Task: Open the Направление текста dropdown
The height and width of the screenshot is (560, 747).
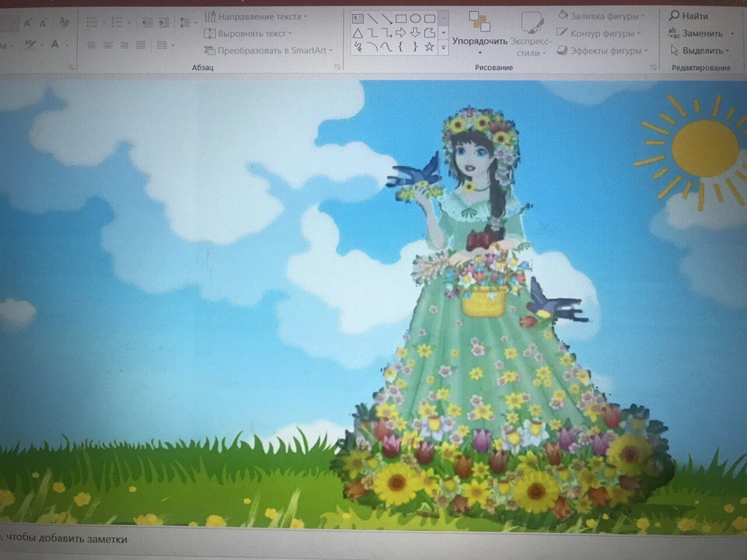Action: coord(256,17)
